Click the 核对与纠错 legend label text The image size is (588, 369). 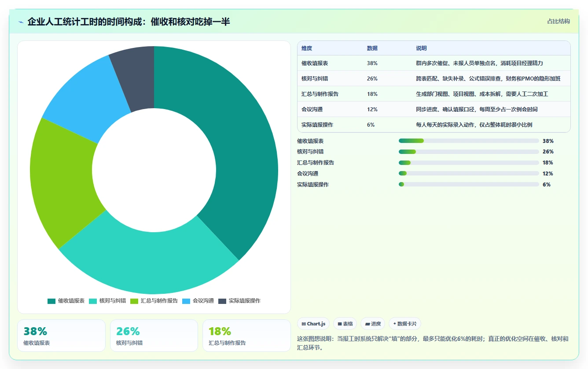(113, 301)
